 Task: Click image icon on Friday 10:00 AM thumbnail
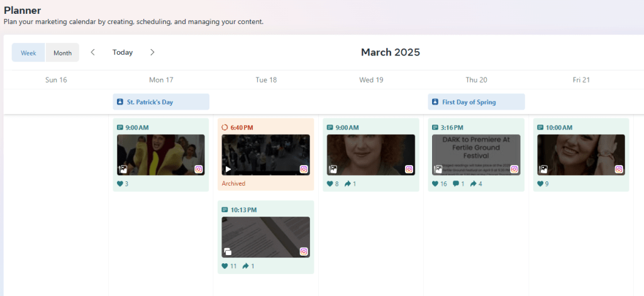[543, 169]
